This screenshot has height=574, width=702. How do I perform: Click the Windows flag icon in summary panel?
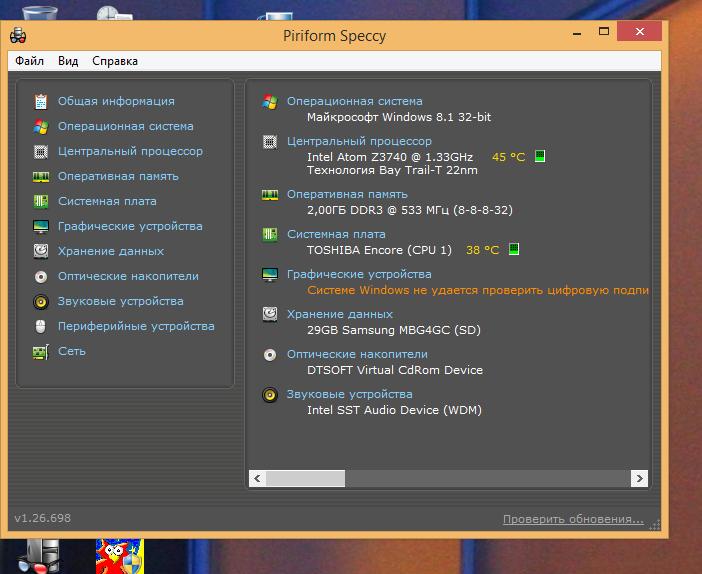tap(270, 102)
